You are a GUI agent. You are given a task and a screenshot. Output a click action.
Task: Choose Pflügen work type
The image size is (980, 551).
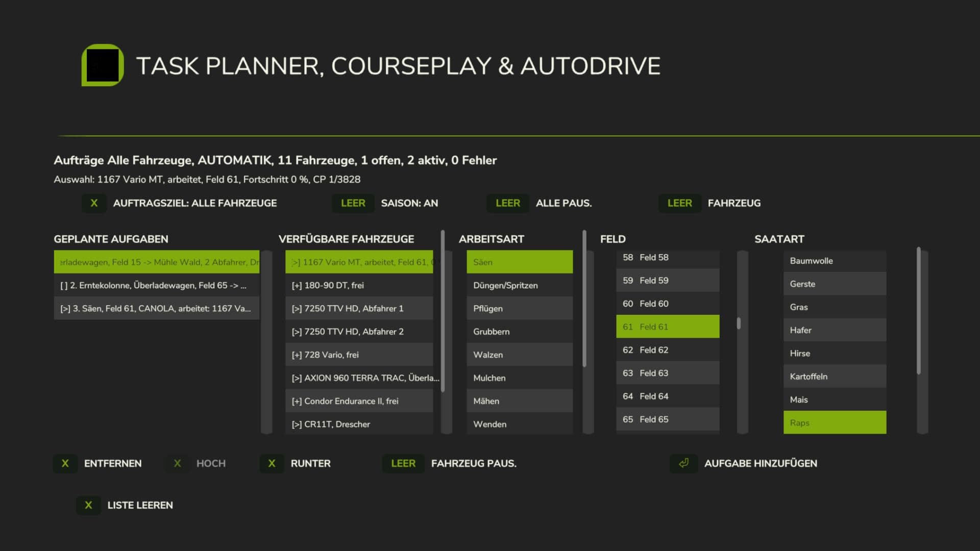pyautogui.click(x=520, y=308)
